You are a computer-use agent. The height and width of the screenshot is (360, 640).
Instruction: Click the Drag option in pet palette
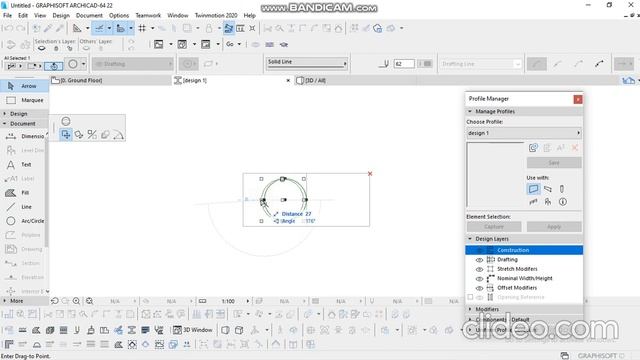coord(66,134)
